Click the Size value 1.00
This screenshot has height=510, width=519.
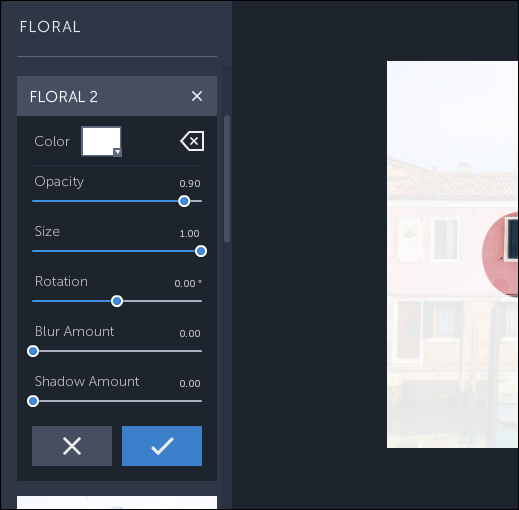pos(189,234)
